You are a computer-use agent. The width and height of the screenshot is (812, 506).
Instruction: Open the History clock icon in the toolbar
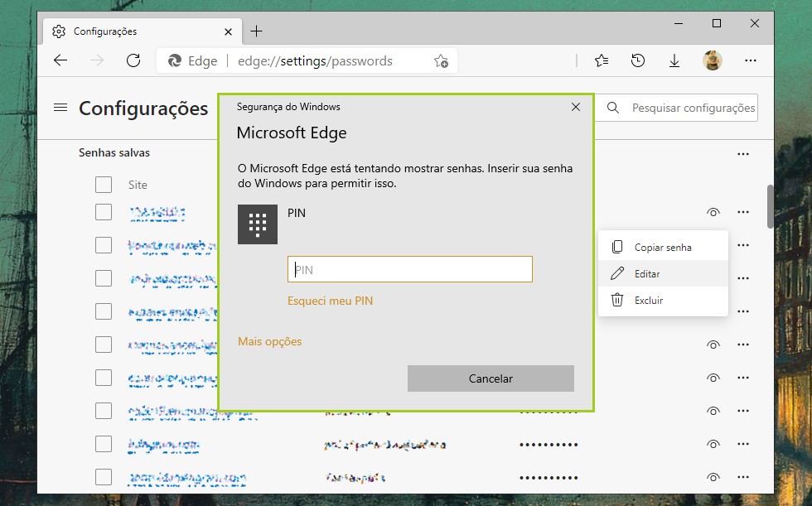[x=638, y=61]
